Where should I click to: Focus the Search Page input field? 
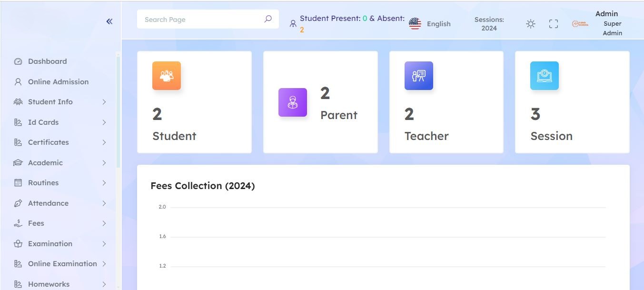208,20
